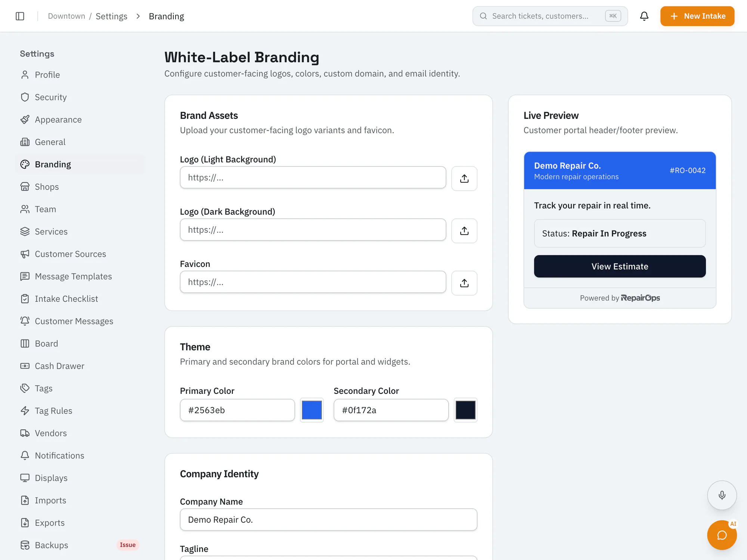Click the Intake Checklist clipboard icon

click(x=25, y=299)
